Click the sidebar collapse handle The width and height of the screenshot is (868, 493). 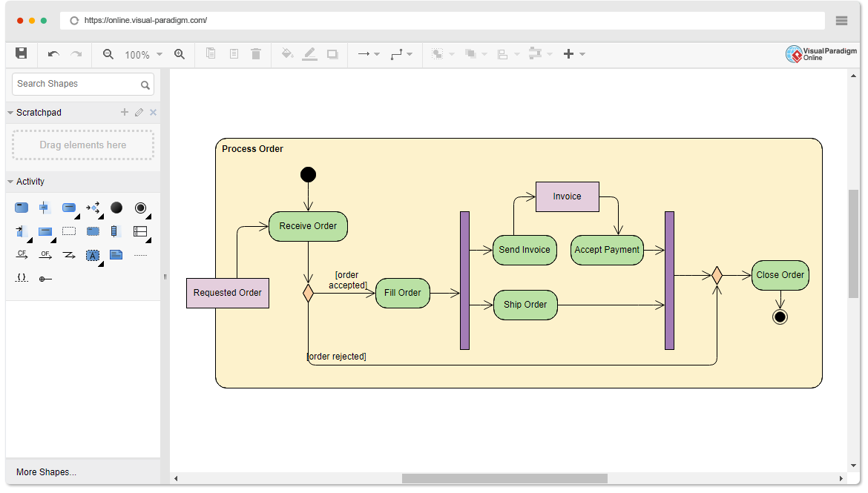[x=165, y=277]
